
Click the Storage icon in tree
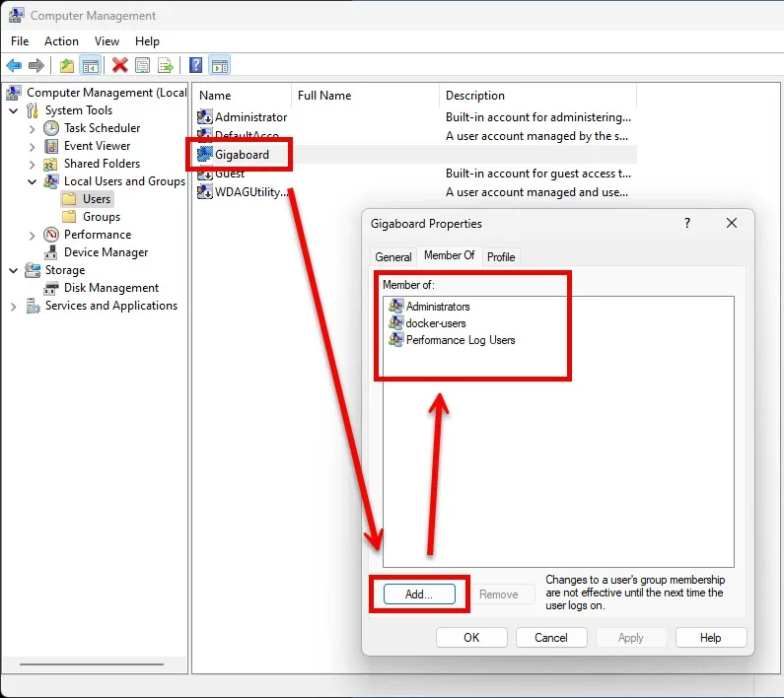tap(33, 270)
